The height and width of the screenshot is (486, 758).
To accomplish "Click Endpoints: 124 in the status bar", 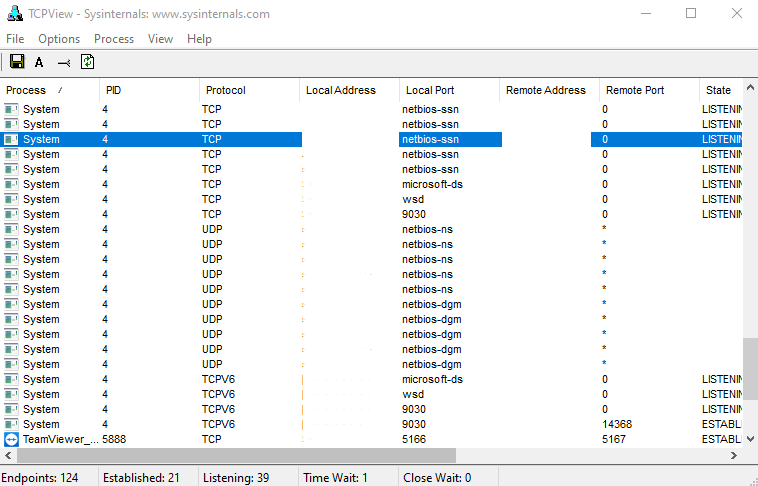I will point(40,478).
